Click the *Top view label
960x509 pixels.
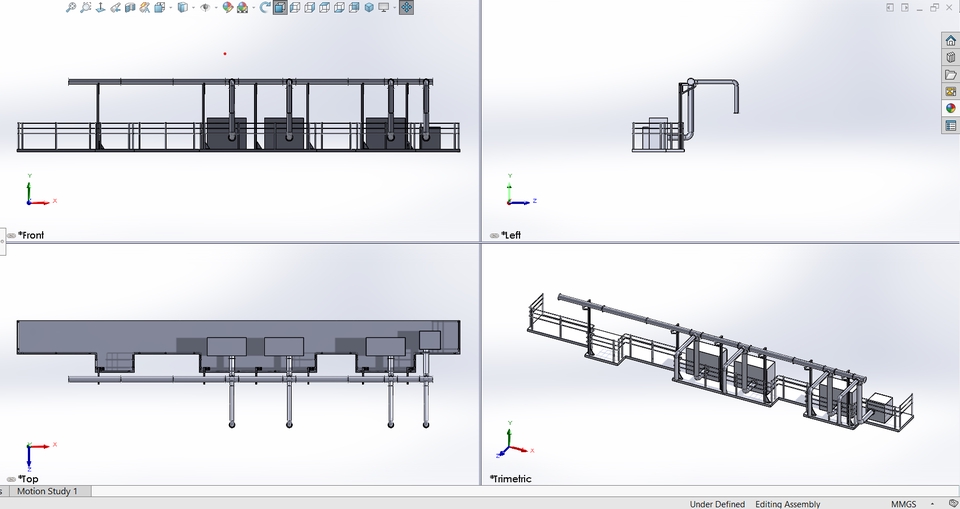point(28,479)
